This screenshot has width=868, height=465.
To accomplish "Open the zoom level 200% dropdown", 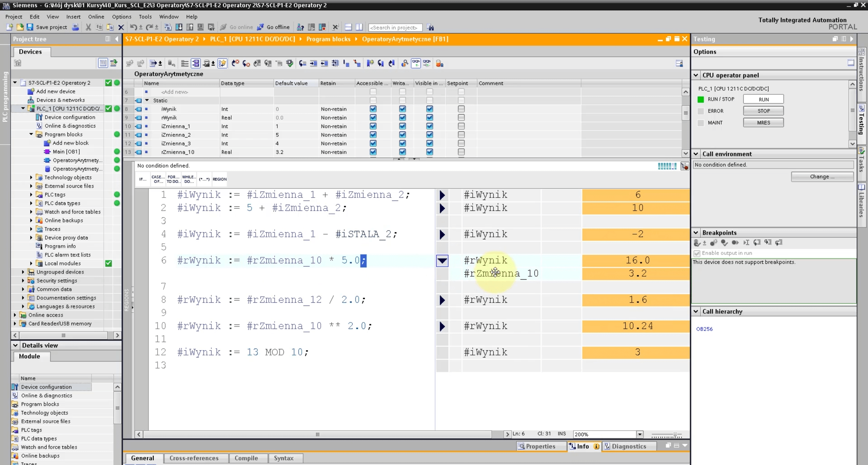I will click(639, 434).
